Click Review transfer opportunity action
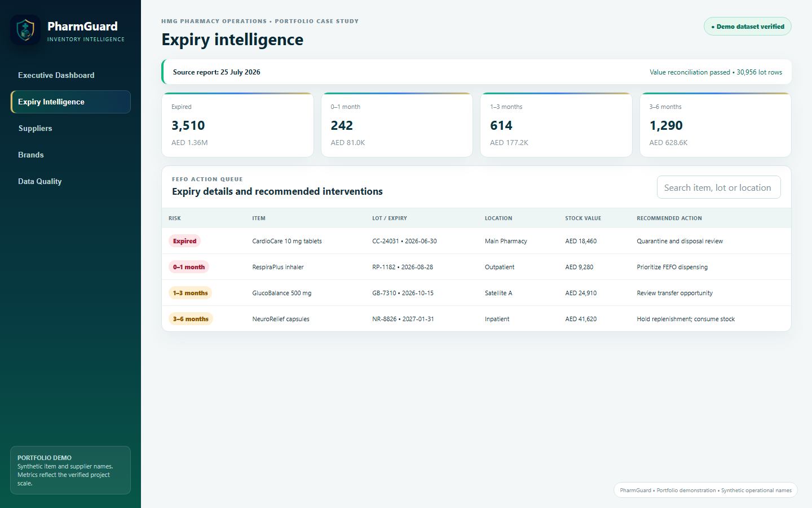812x508 pixels. tap(674, 293)
